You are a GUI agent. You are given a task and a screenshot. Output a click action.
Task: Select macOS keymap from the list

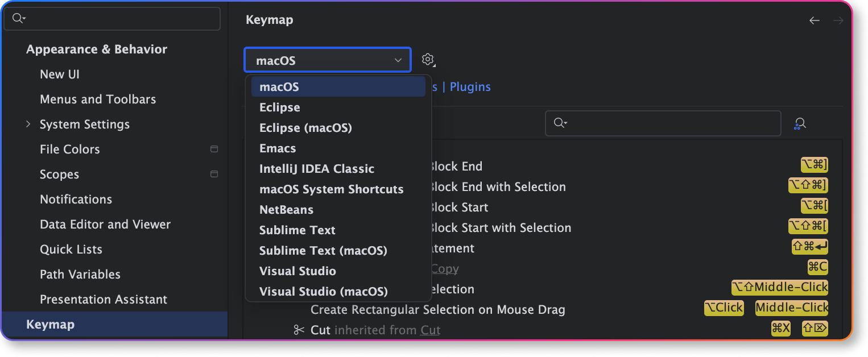tap(338, 87)
